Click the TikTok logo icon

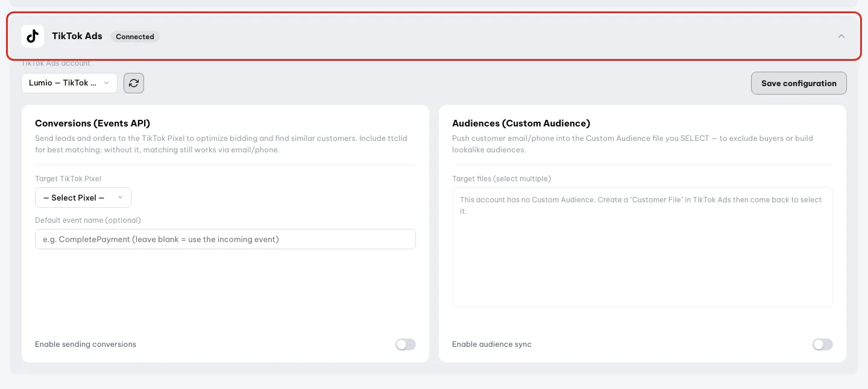pyautogui.click(x=33, y=36)
